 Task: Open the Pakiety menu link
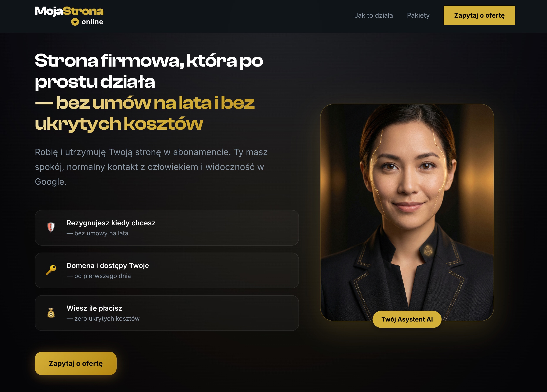click(x=418, y=15)
